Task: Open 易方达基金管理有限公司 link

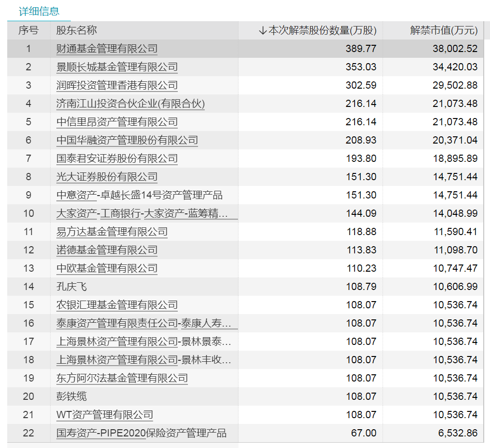Action: (112, 232)
